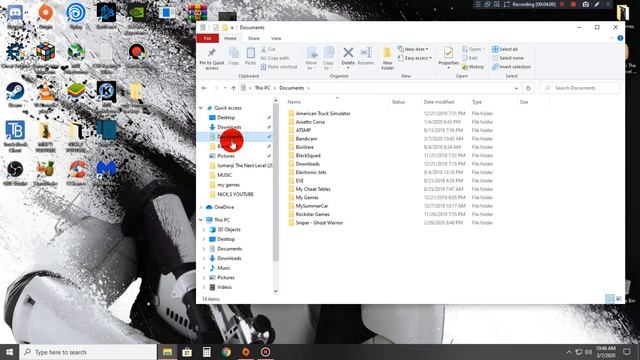Screen dimensions: 640x360
Task: Click Pin to Quick access ribbon icon
Action: click(212, 57)
